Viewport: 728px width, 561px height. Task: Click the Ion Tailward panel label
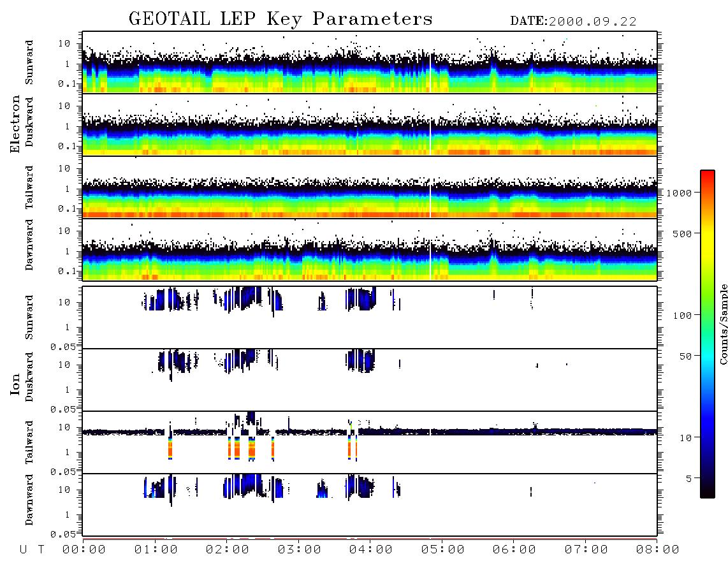29,442
